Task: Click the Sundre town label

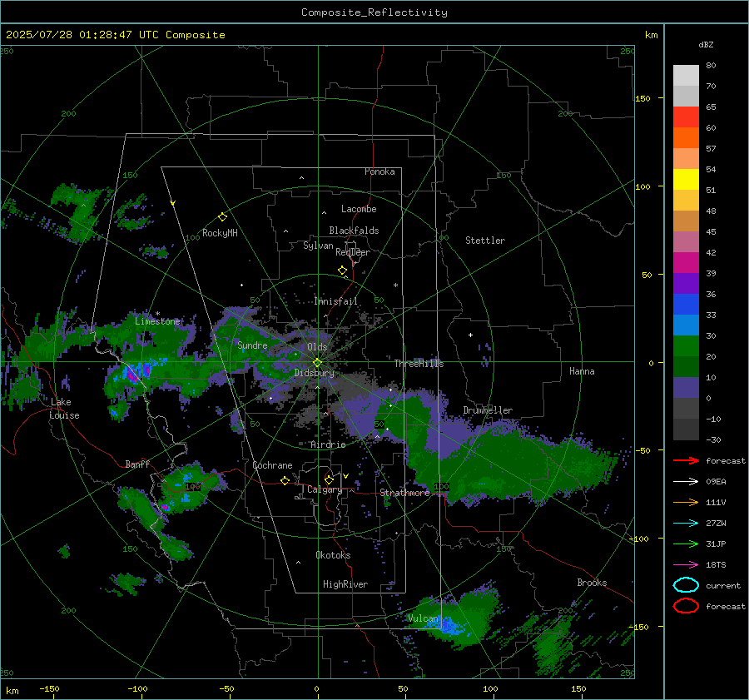Action: (252, 345)
